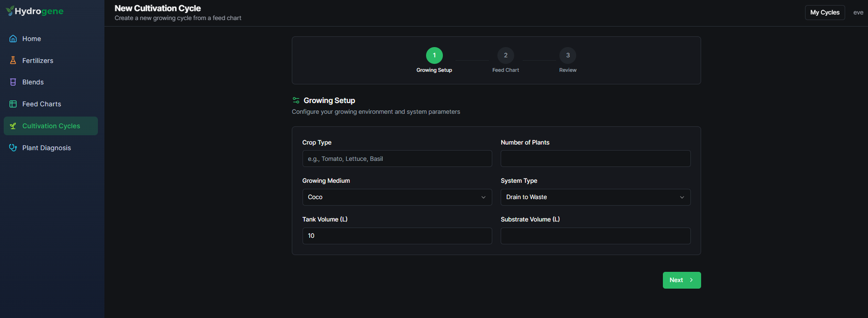Click the Growing Medium label
Image resolution: width=868 pixels, height=318 pixels.
pos(326,181)
